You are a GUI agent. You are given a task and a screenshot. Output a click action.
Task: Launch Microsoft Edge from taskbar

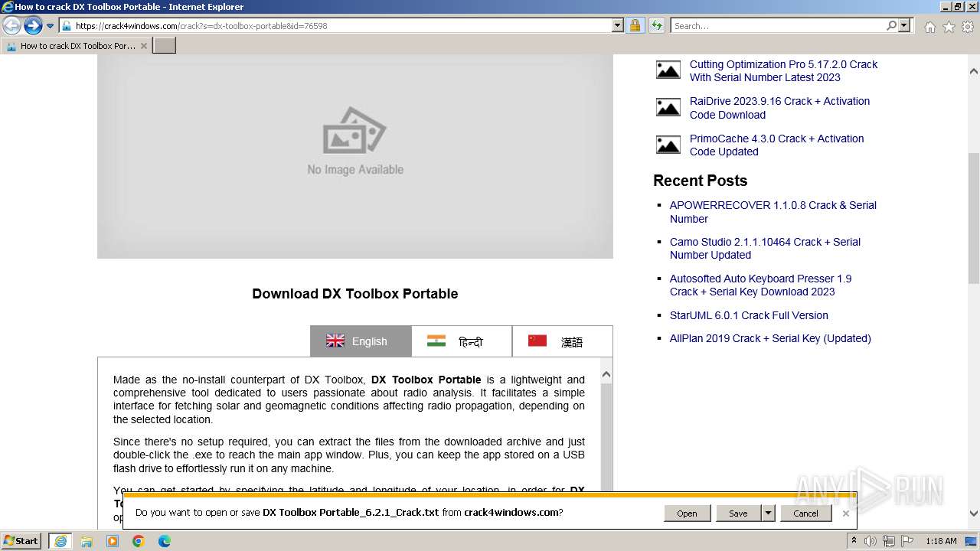164,541
